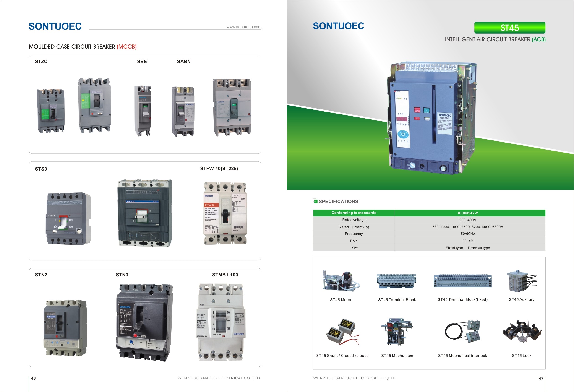Click page number 47

pos(541,378)
